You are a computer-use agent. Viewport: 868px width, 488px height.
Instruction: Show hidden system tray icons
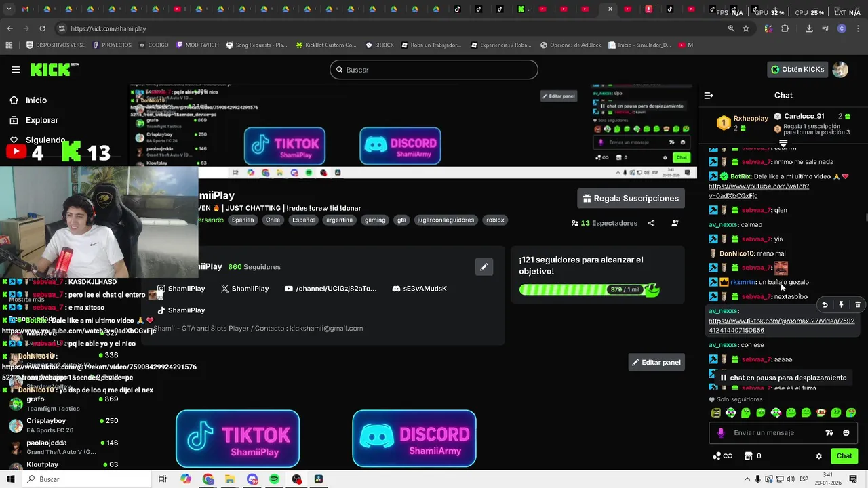point(747,479)
